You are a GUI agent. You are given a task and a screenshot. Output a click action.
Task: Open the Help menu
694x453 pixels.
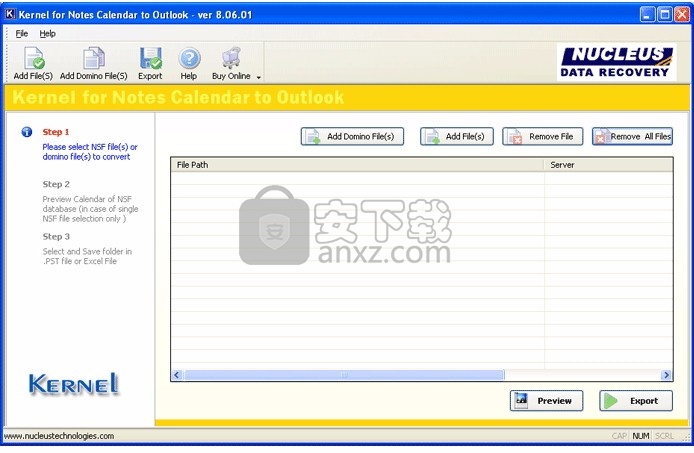pyautogui.click(x=47, y=33)
